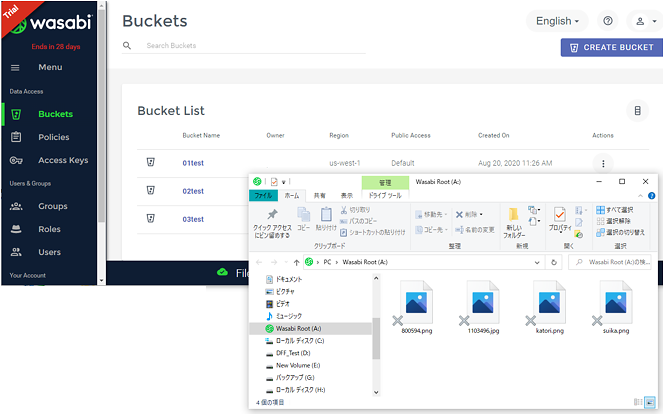Click the bucket icon beside 01test
Screen dimensions: 665x414
pos(151,162)
